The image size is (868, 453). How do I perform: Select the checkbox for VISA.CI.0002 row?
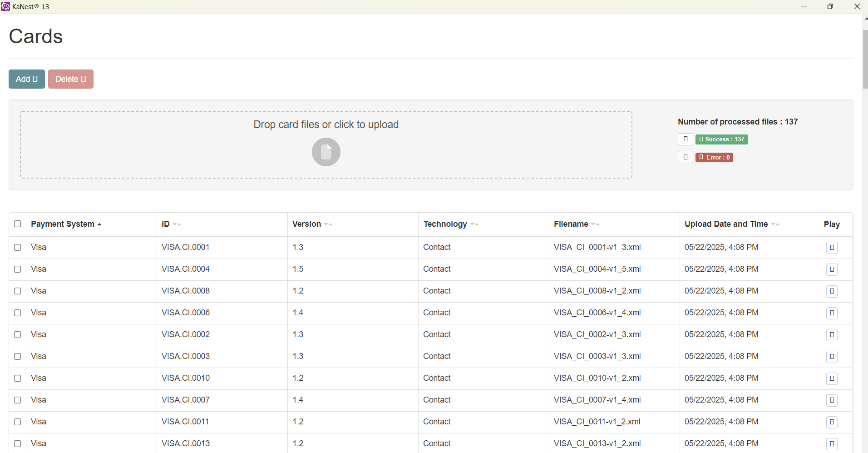point(18,335)
